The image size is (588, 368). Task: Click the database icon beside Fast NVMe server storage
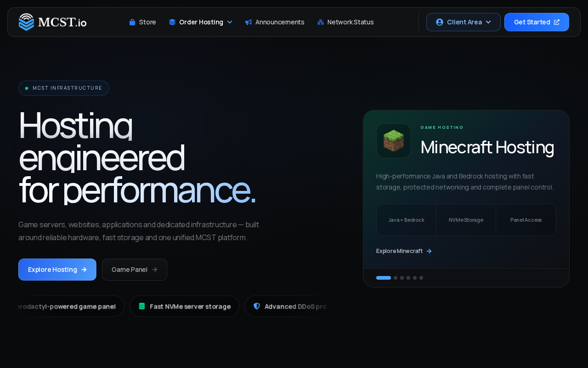pyautogui.click(x=142, y=306)
